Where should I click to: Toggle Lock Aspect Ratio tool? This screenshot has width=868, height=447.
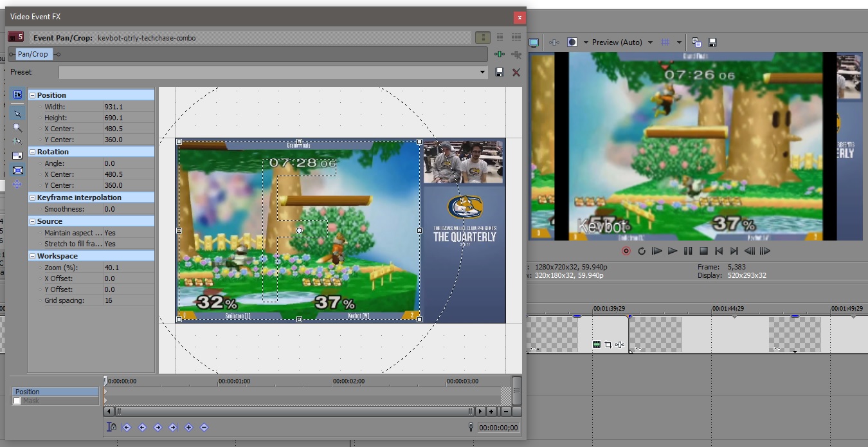point(17,156)
